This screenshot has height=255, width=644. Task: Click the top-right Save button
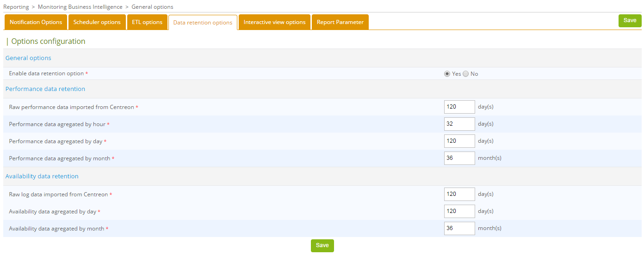pyautogui.click(x=630, y=21)
